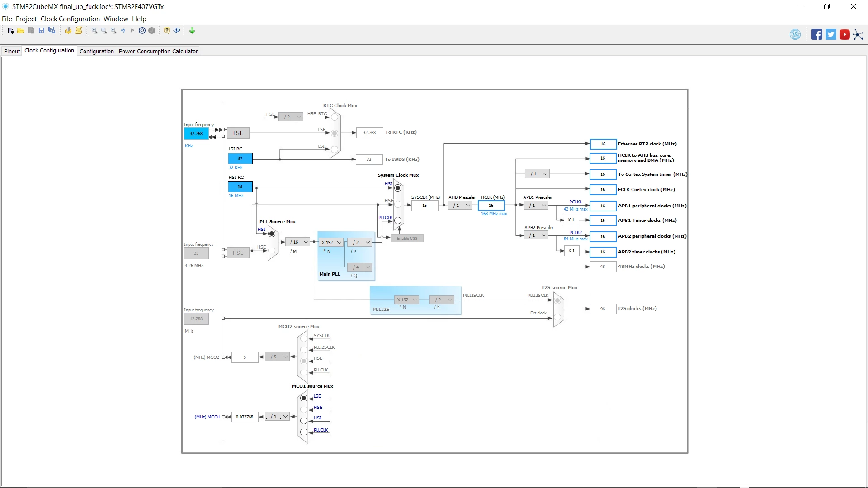Screen dimensions: 868x488
Task: Click the Generate Report scroll icon
Action: point(79,30)
